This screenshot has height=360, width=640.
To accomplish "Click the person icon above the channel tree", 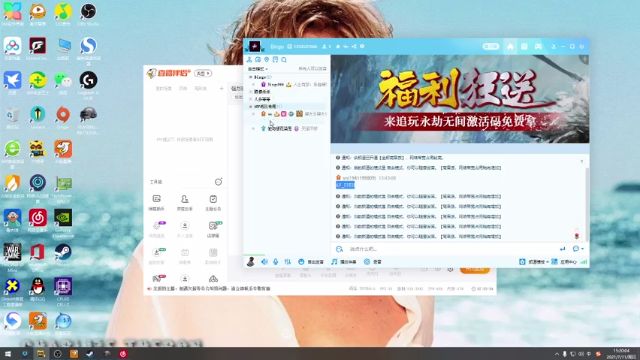I will (249, 60).
